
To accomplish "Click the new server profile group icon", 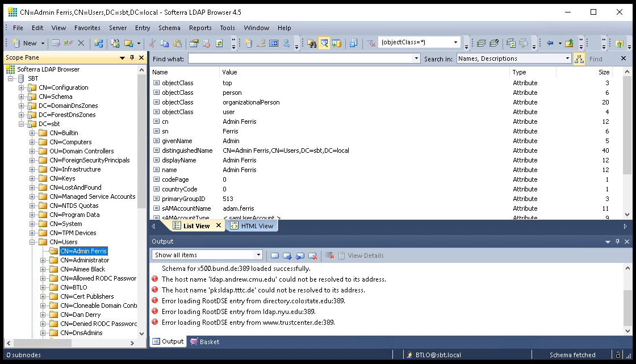I will 98,43.
